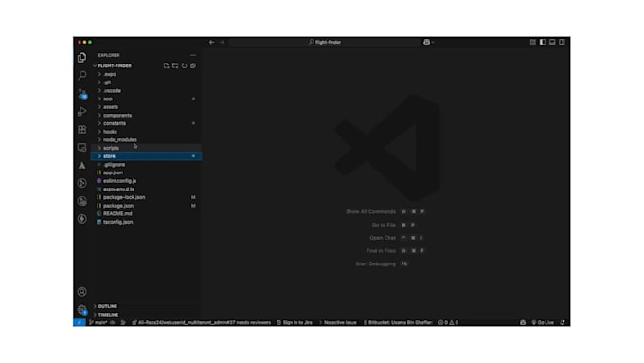The width and height of the screenshot is (644, 363).
Task: Open Explorer's more actions ellipsis
Action: point(193,55)
